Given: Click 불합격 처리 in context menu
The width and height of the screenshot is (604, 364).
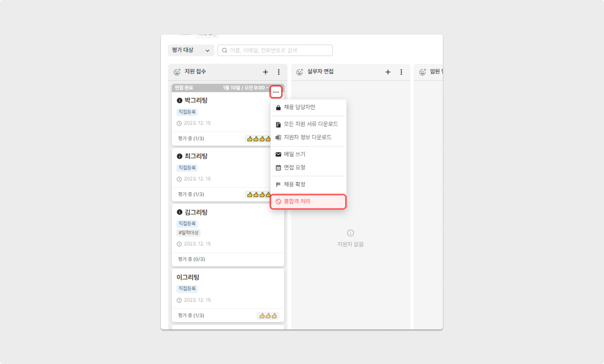Looking at the screenshot, I should click(297, 201).
